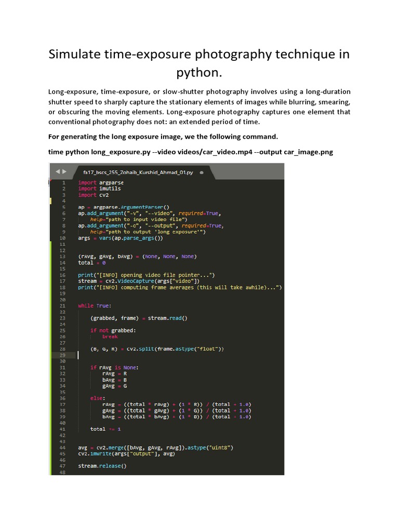
Task: Click the command line starting 'time python long_exposure.py'
Action: tap(190, 152)
